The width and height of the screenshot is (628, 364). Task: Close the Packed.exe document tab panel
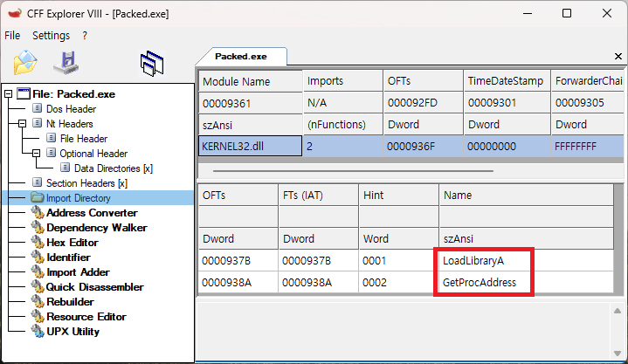coord(618,57)
